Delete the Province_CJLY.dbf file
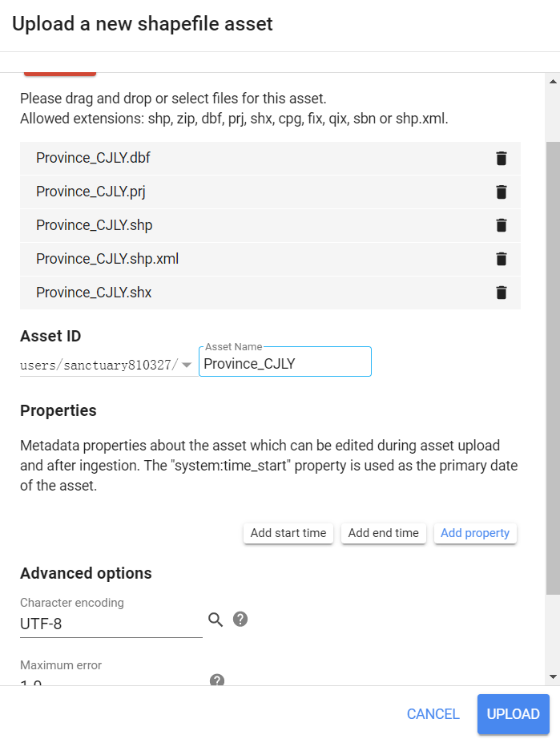 pyautogui.click(x=502, y=159)
